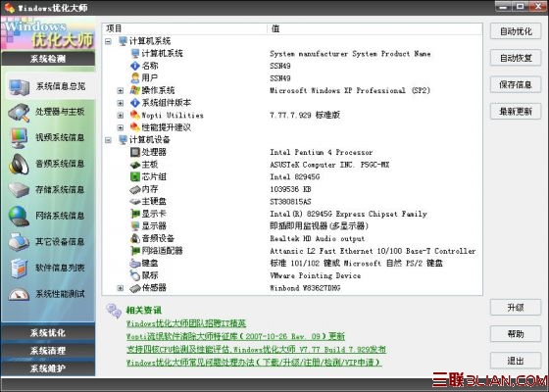The image size is (549, 392).
Task: Select the Intel 82945G chipset value
Action: [x=294, y=177]
